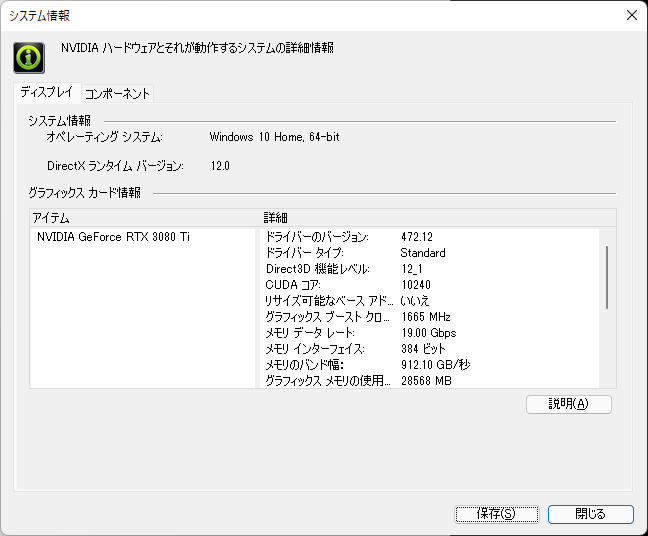Click the グラフィックス カード情報 section heading
Viewport: 648px width, 536px height.
(x=85, y=193)
